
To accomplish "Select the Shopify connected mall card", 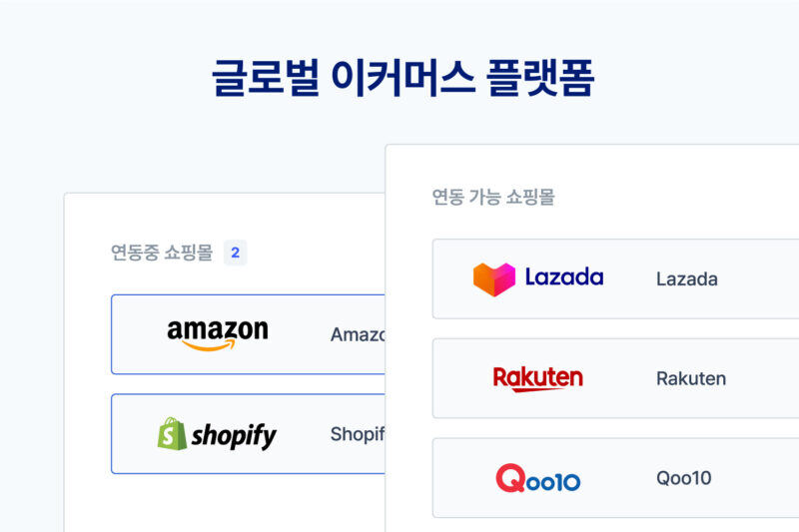I will (248, 434).
